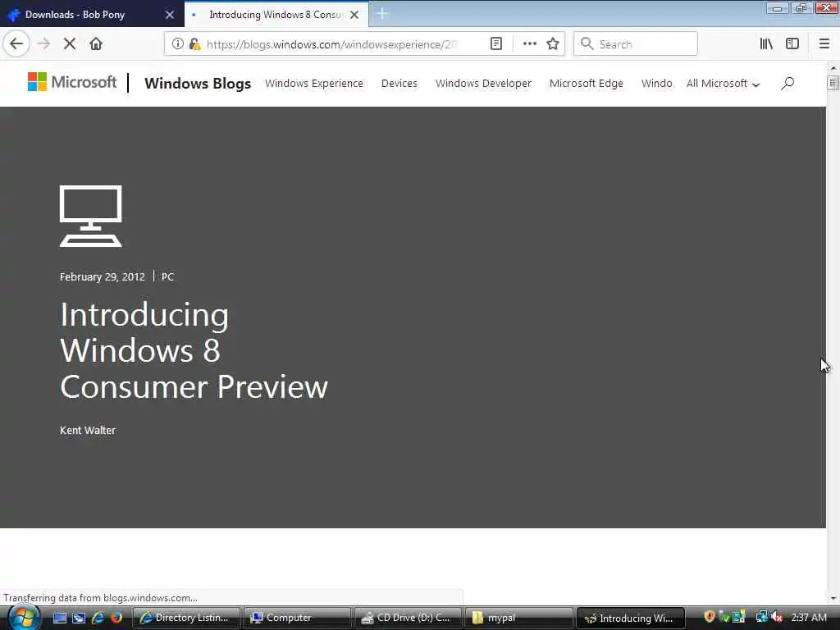
Task: Open the Firefox hamburger menu
Action: pyautogui.click(x=824, y=44)
